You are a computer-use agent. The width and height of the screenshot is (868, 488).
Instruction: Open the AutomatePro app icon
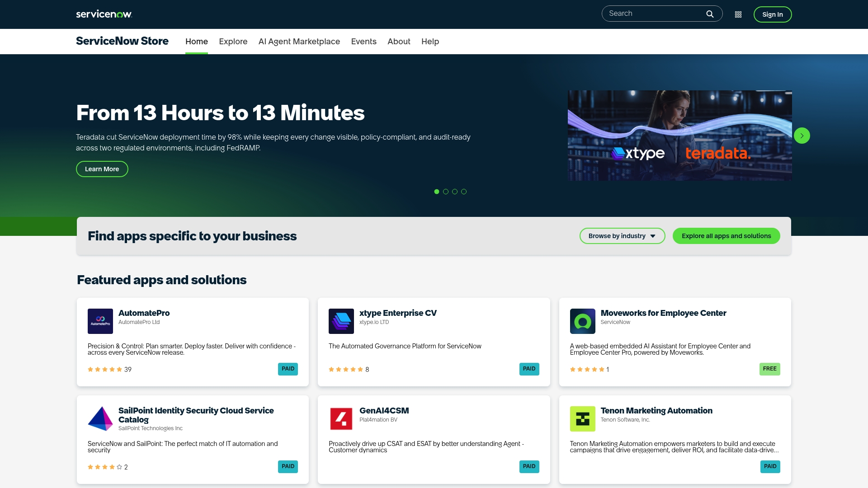click(x=100, y=321)
